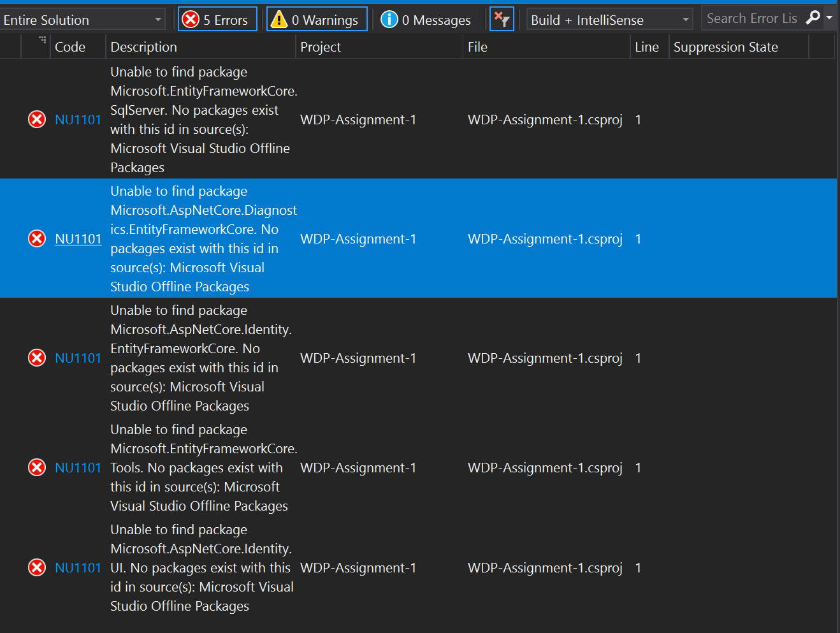840x633 pixels.
Task: Click WDP-Assignment-1.csproj in Identity.UI row
Action: tap(545, 567)
